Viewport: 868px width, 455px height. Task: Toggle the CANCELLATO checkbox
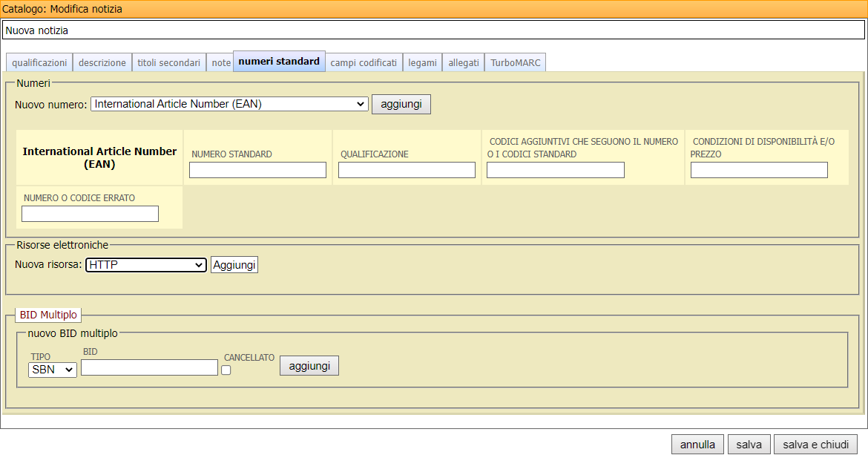pos(226,370)
